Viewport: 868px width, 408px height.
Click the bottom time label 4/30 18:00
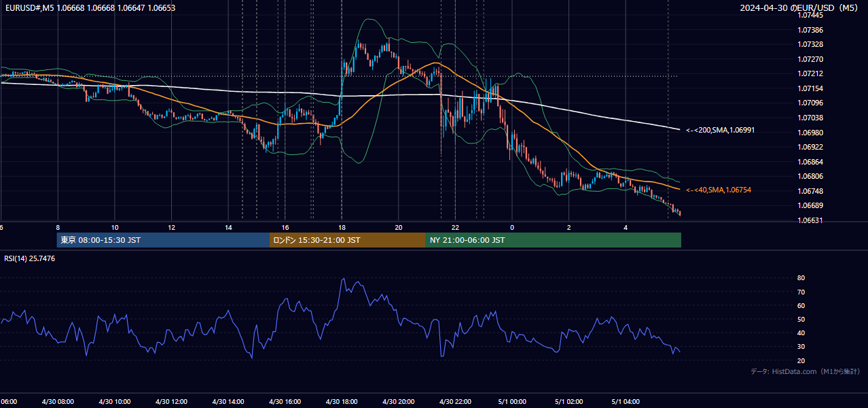[x=342, y=402]
